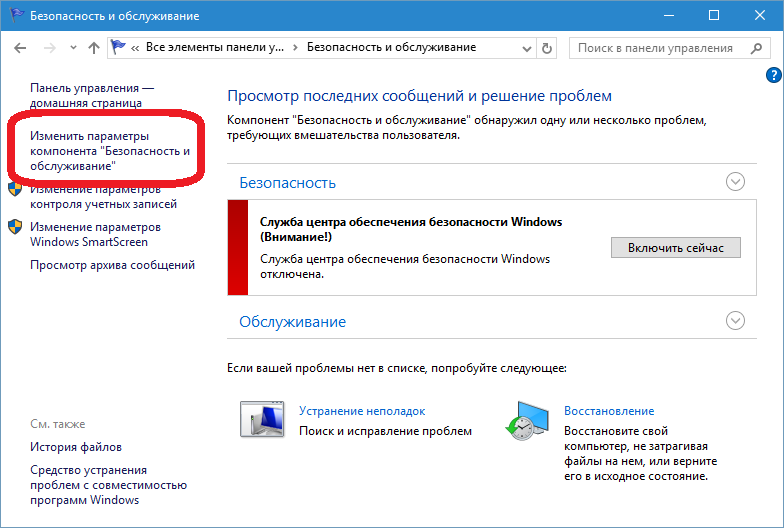Click shield icon next to учетных записей link
The height and width of the screenshot is (528, 784).
[15, 188]
